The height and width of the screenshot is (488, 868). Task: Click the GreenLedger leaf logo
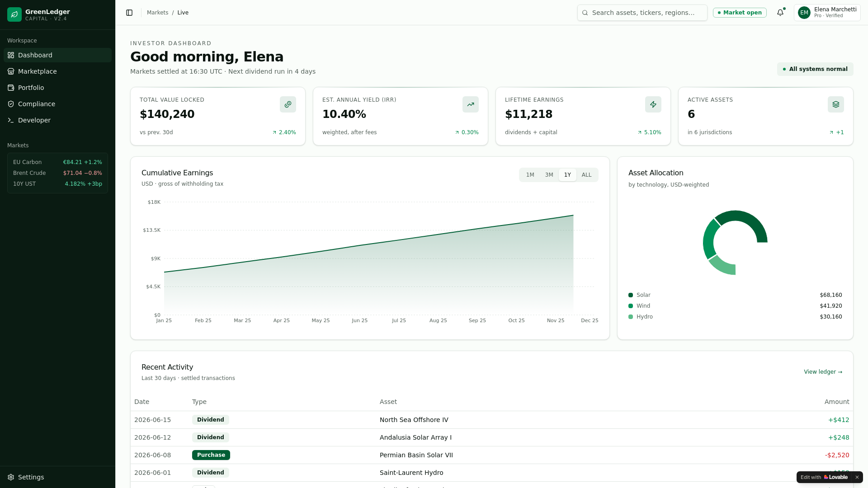pyautogui.click(x=14, y=14)
